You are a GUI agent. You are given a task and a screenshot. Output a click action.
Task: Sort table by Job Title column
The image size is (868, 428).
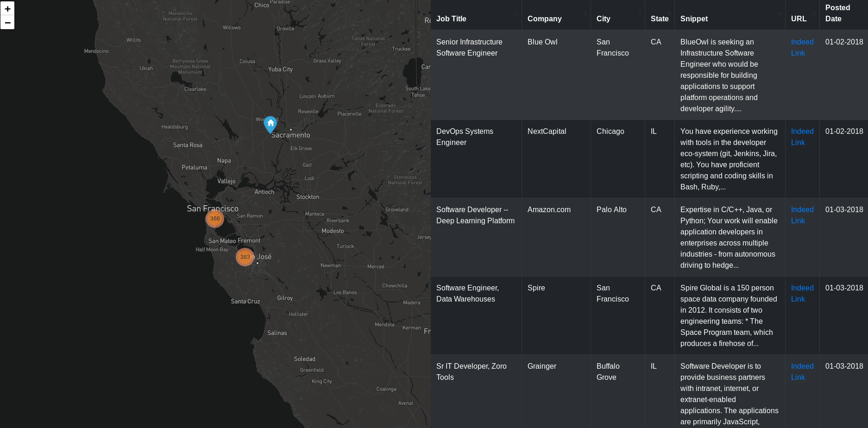pyautogui.click(x=476, y=15)
